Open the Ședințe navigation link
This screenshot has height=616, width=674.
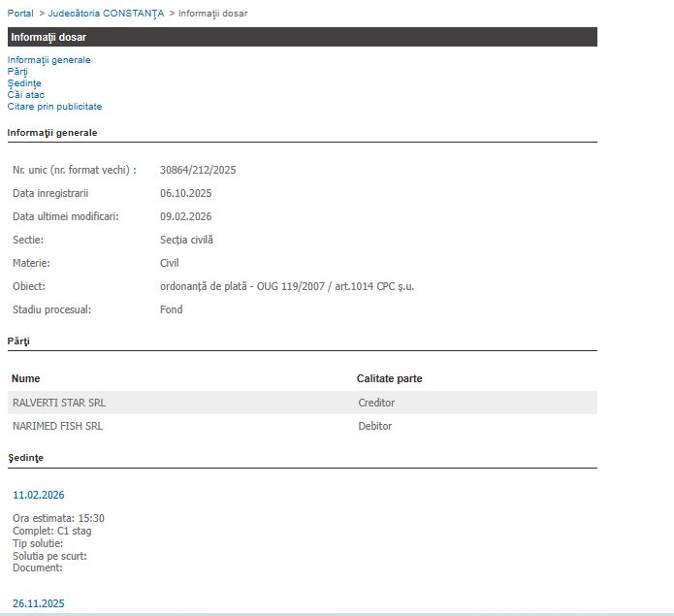[x=24, y=83]
